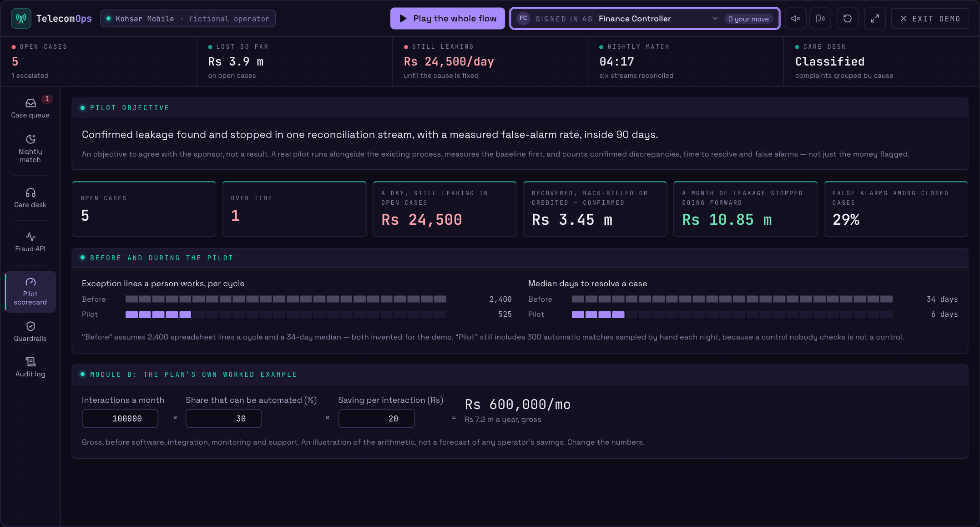Edit Saving per interaction field

pos(377,418)
